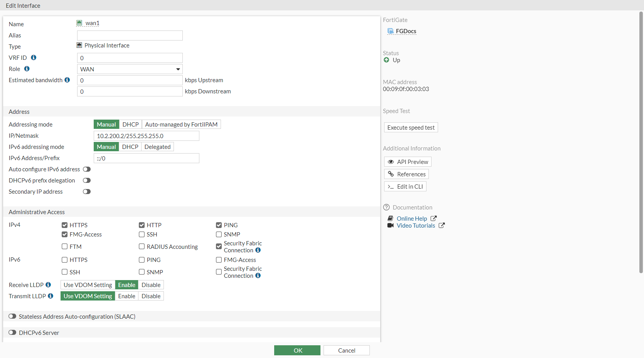Click the Transmit LLDP info icon
This screenshot has width=644, height=358.
coord(51,296)
